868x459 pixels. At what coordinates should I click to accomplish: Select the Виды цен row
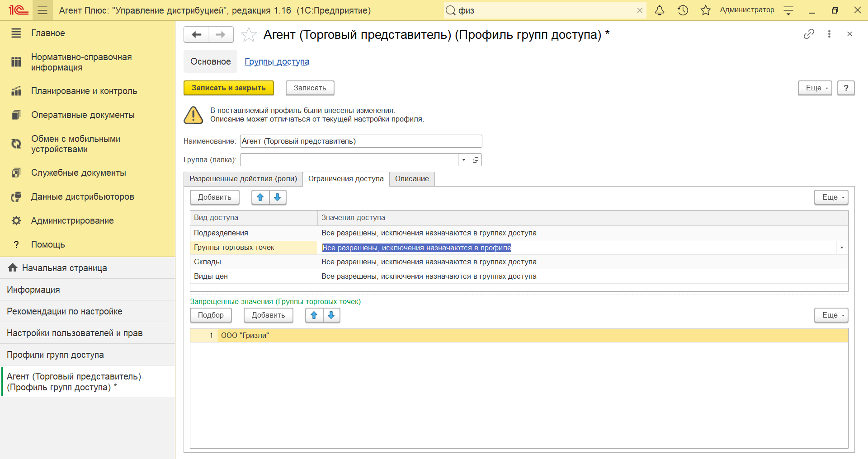point(519,276)
